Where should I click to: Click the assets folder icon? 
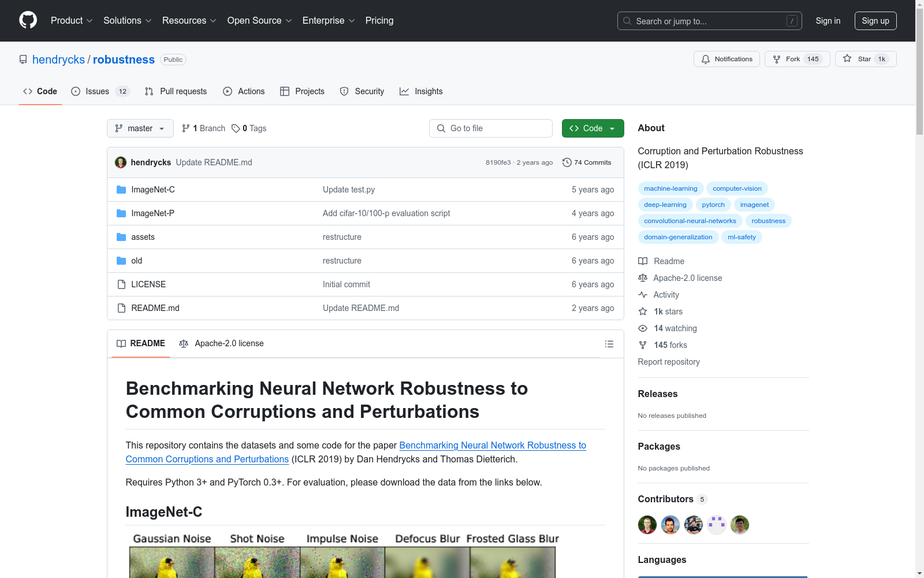121,237
